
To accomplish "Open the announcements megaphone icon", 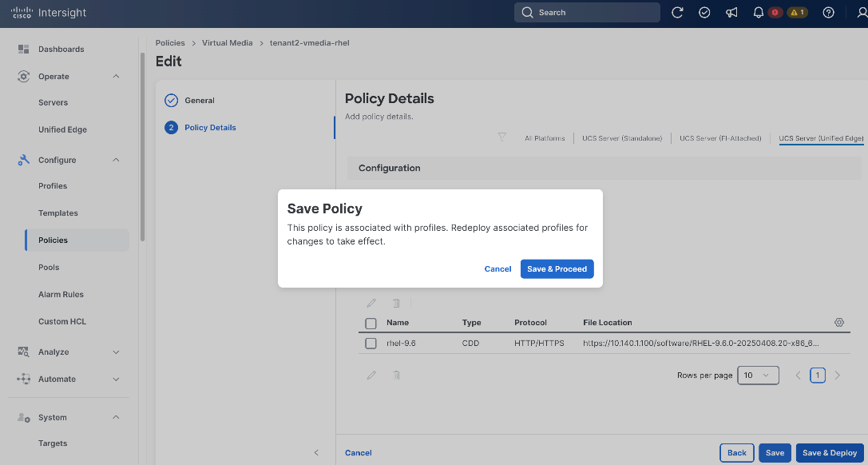I will (x=731, y=13).
